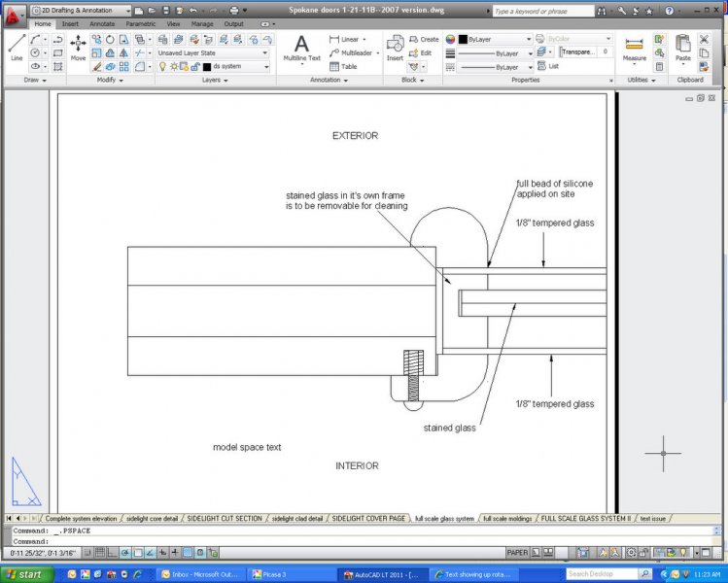The height and width of the screenshot is (583, 728).
Task: Click the Table button
Action: click(x=343, y=66)
